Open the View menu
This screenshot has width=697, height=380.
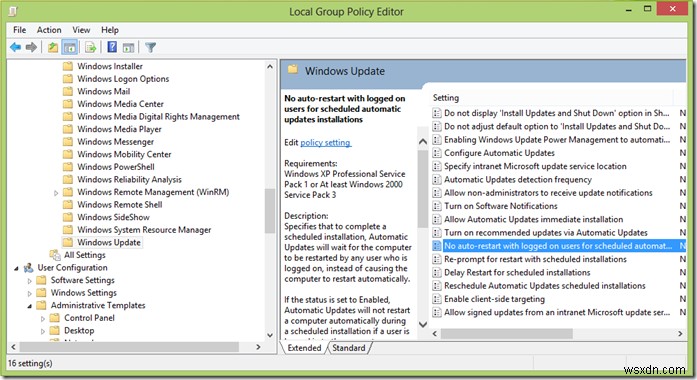tap(81, 30)
